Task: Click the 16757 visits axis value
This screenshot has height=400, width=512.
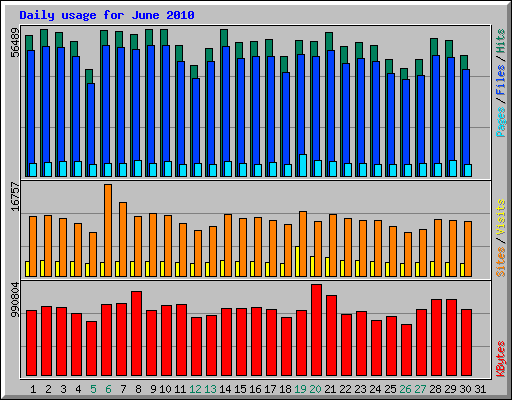Action: tap(15, 196)
